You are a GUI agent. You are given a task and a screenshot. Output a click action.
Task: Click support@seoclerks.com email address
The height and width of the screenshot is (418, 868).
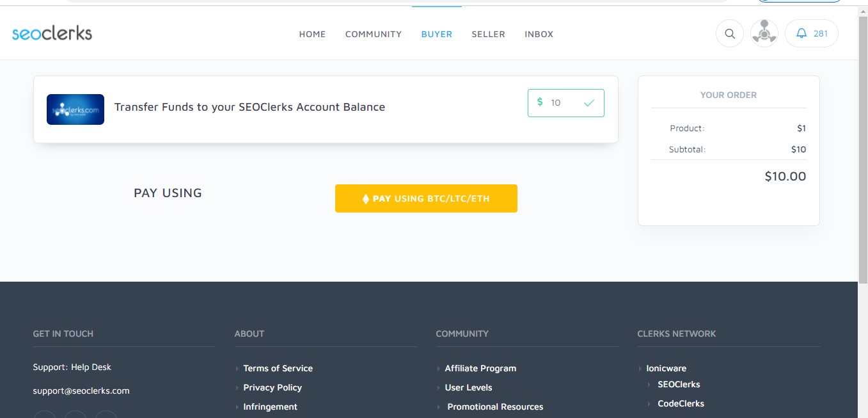click(81, 390)
